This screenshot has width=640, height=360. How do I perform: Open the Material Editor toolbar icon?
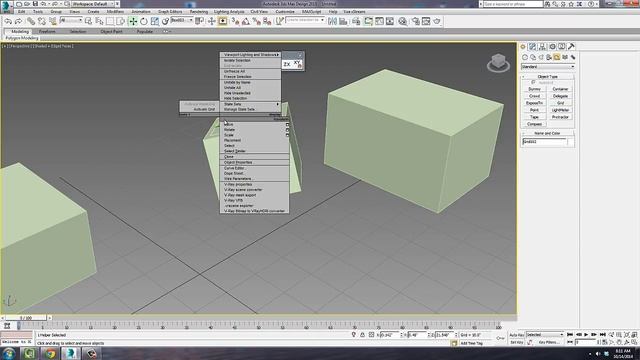pos(402,21)
